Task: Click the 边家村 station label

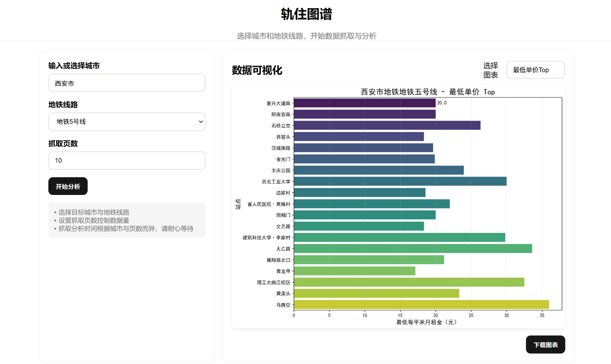Action: click(x=283, y=193)
